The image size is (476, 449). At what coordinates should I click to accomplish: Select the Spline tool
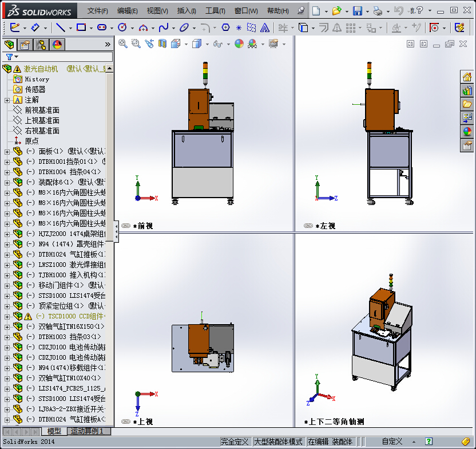click(164, 27)
